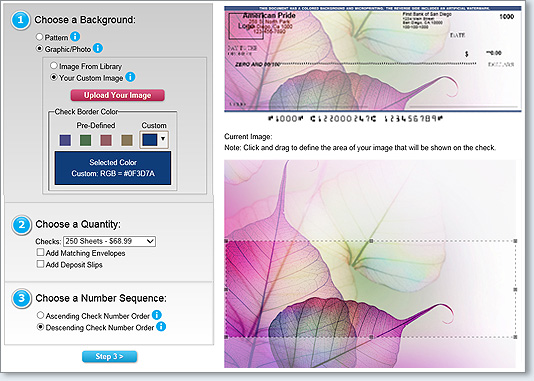Choose Image From Library option
This screenshot has width=534, height=381.
pyautogui.click(x=53, y=65)
